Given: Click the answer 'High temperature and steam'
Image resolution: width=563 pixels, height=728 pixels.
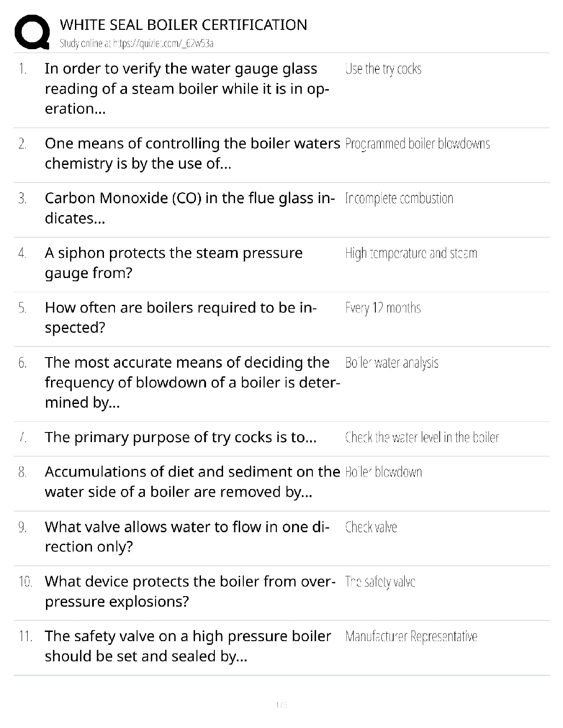Looking at the screenshot, I should [411, 253].
